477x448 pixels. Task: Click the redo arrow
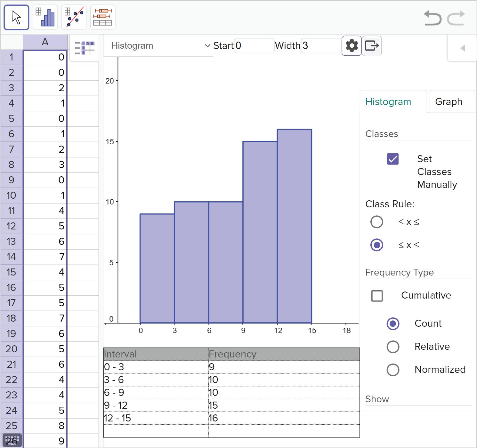456,18
